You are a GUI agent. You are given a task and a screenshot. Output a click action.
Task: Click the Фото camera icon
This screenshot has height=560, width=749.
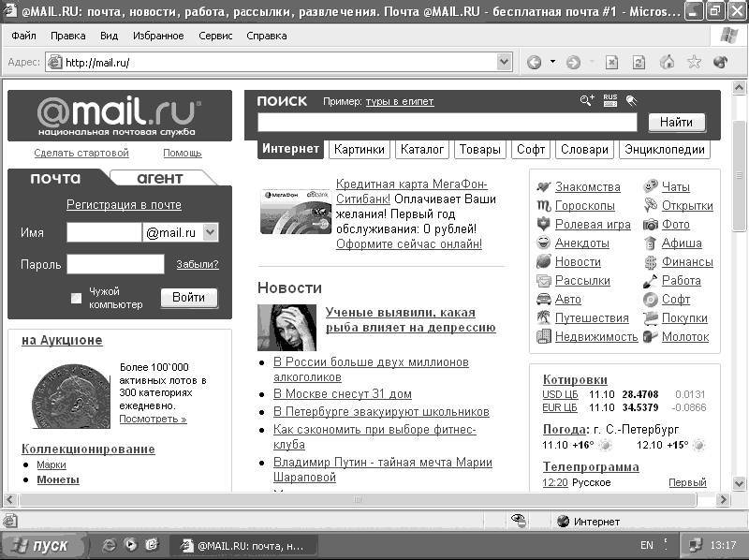pyautogui.click(x=651, y=224)
